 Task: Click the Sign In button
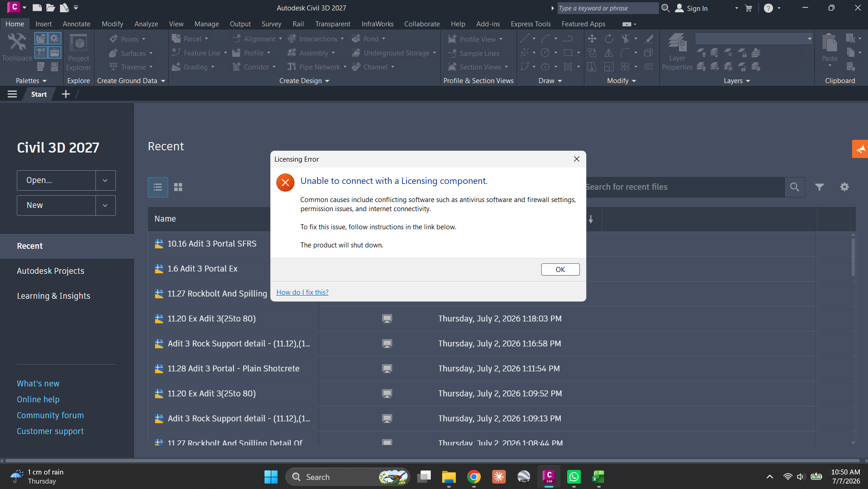(691, 8)
